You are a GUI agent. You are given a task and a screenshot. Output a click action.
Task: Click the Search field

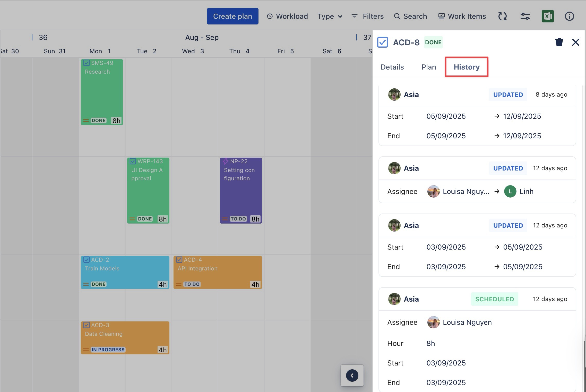[410, 16]
